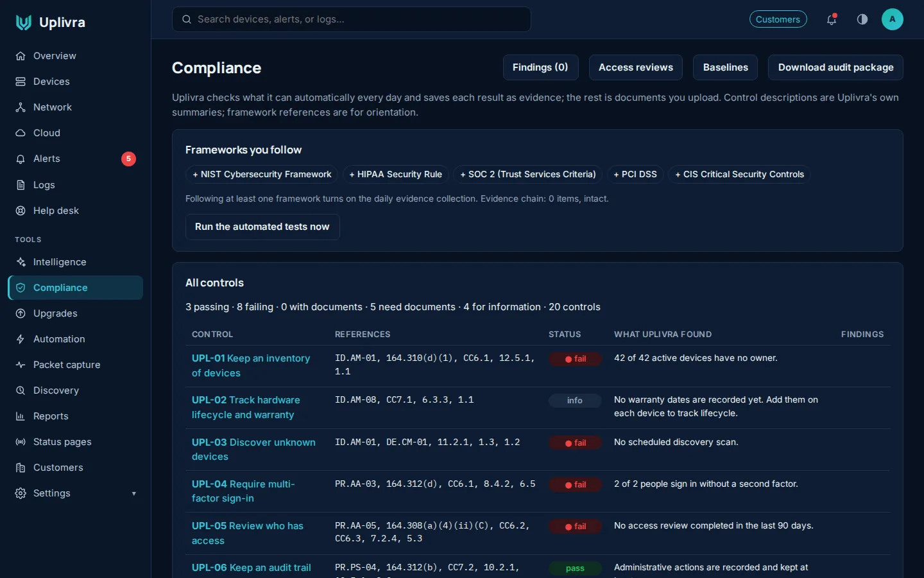
Task: Click the fail status badge for UPL-01
Action: point(575,359)
